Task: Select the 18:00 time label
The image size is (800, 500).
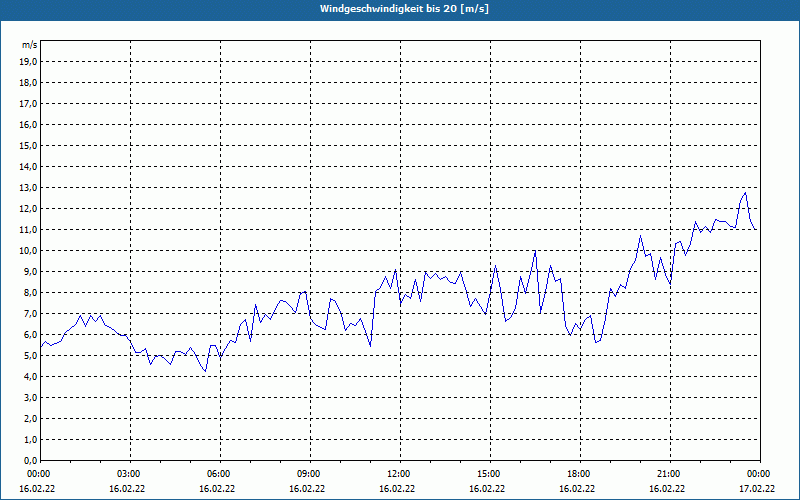Action: pos(580,474)
